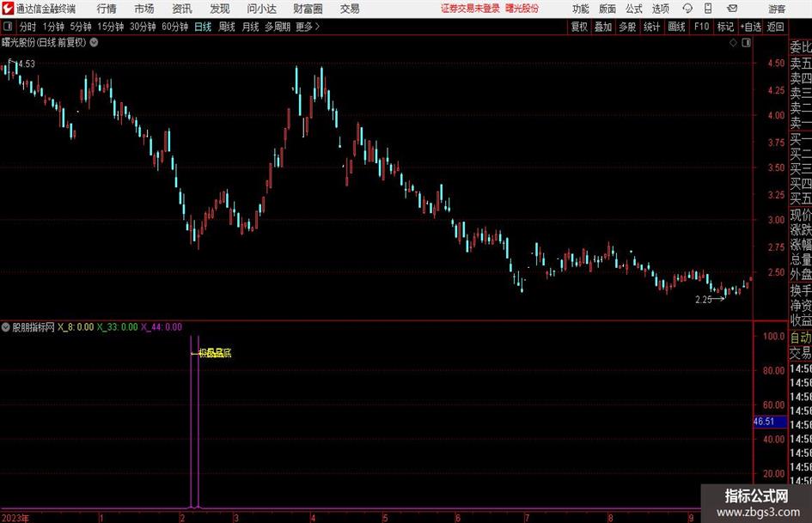Screen dimensions: 812x523
Task: Open the 选项 menu
Action: pyautogui.click(x=661, y=9)
